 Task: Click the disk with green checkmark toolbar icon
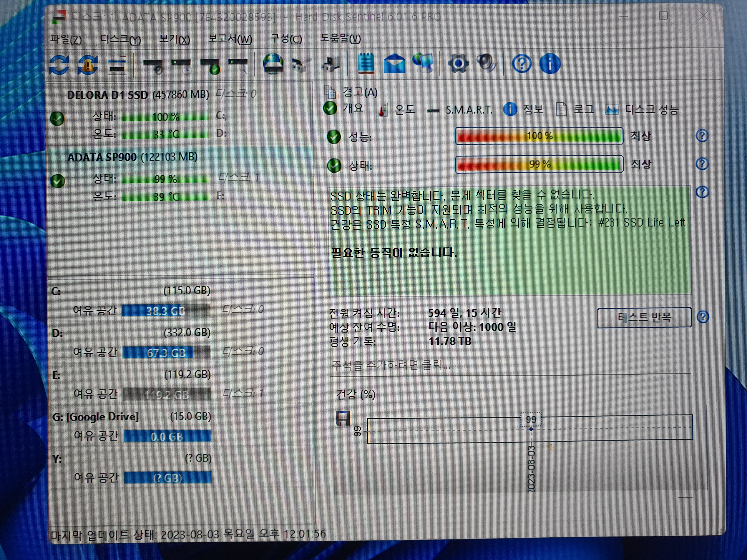point(210,66)
